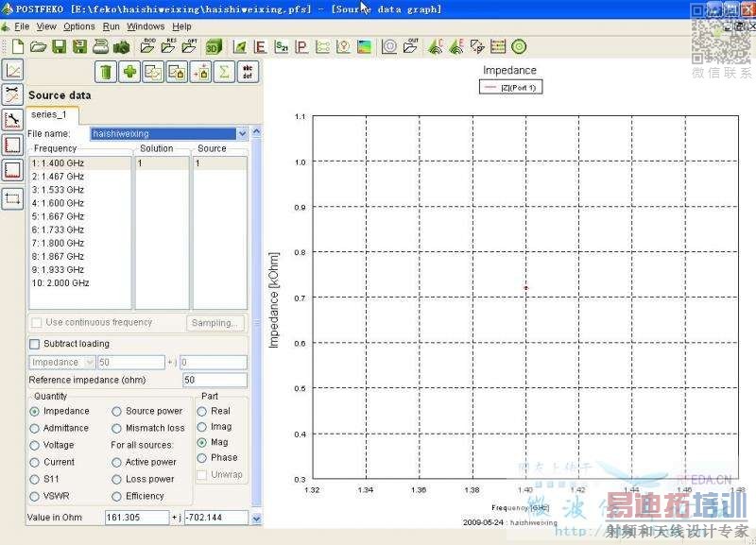Select frequency 7: 1.800 GHz
This screenshot has height=545, width=756.
tap(80, 243)
